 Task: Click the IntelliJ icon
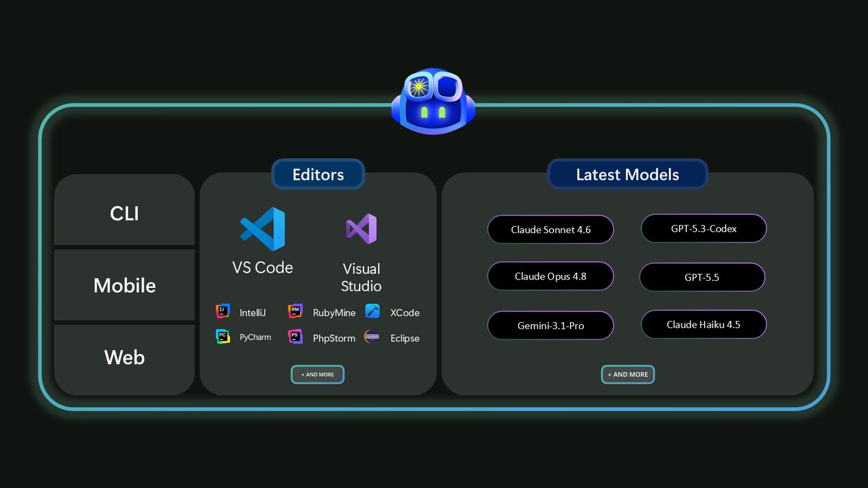[222, 311]
